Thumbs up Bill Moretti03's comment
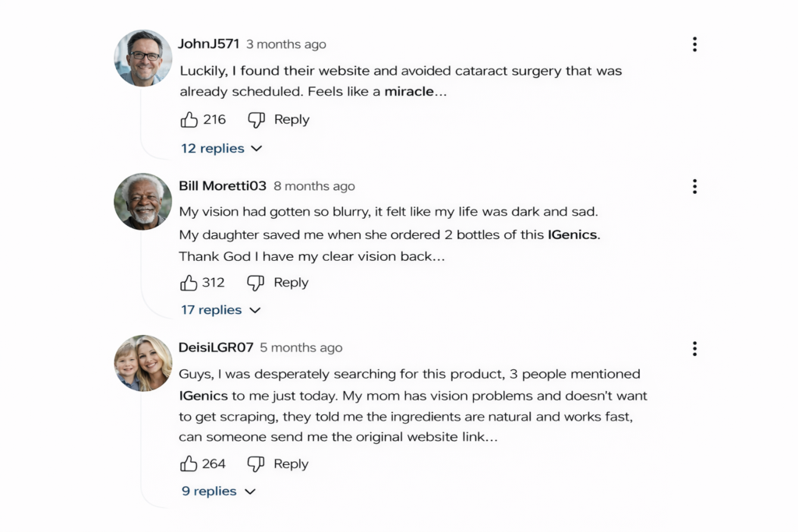Screen dimensions: 798x532 point(189,283)
